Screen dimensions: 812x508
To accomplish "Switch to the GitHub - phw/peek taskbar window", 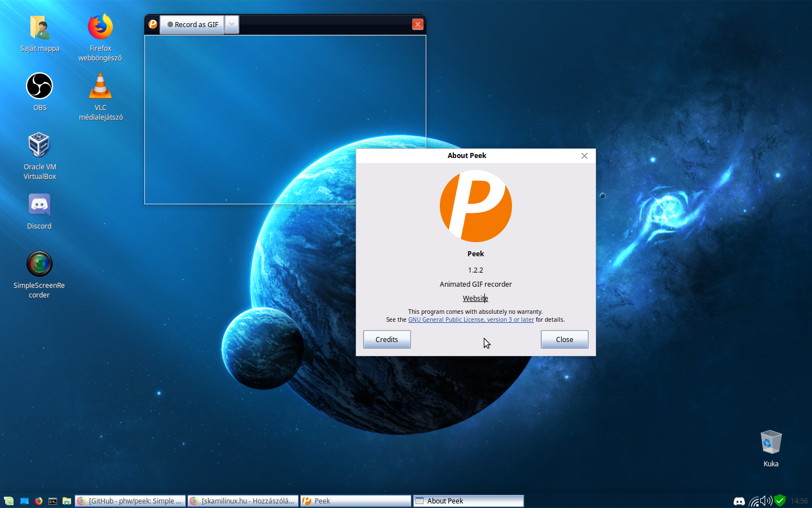I will [x=130, y=501].
